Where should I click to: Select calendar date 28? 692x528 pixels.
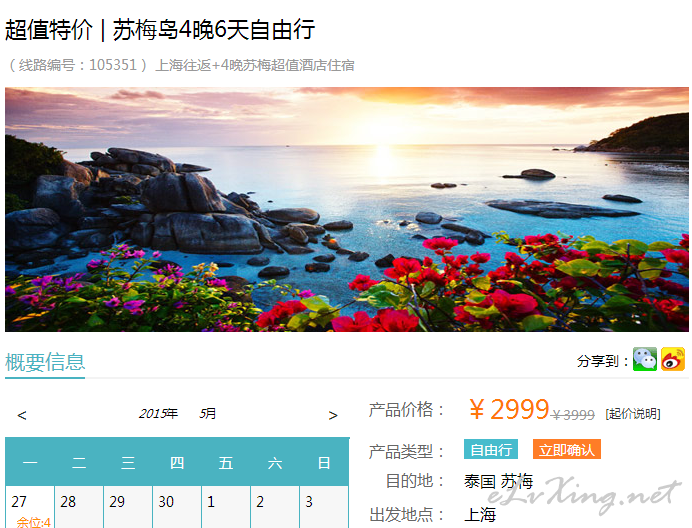click(79, 507)
